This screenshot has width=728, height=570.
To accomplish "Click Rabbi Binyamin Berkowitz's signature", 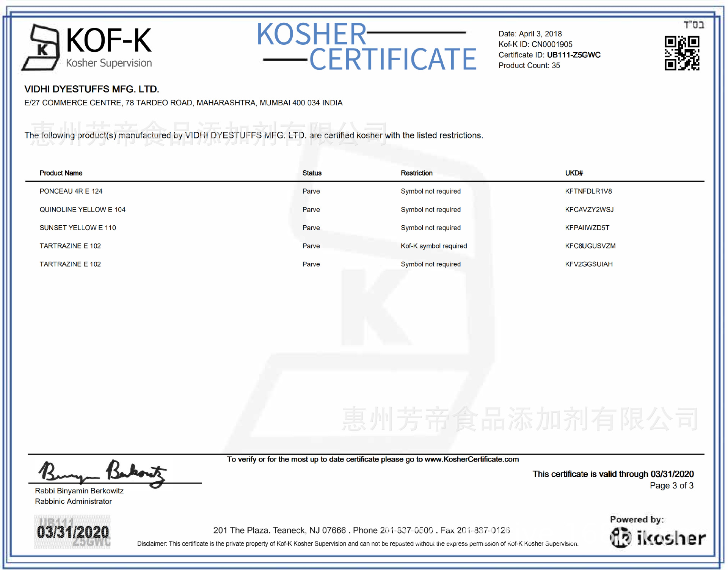I will click(102, 472).
